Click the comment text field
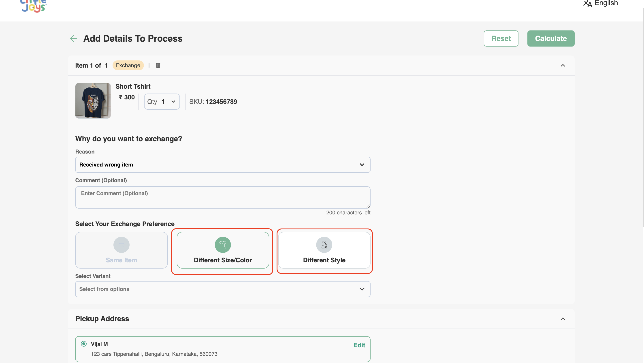 pos(222,197)
